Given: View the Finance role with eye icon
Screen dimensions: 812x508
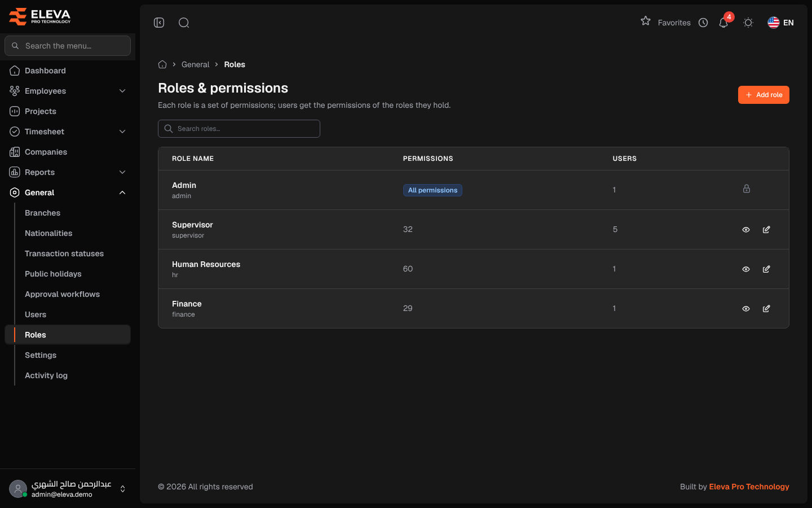Looking at the screenshot, I should click(746, 309).
